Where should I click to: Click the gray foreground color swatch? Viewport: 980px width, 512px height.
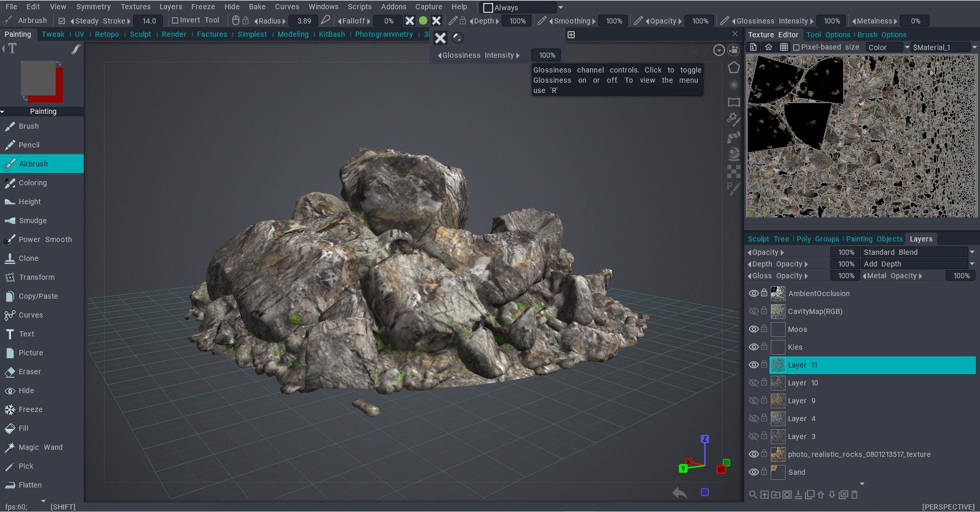tap(38, 78)
